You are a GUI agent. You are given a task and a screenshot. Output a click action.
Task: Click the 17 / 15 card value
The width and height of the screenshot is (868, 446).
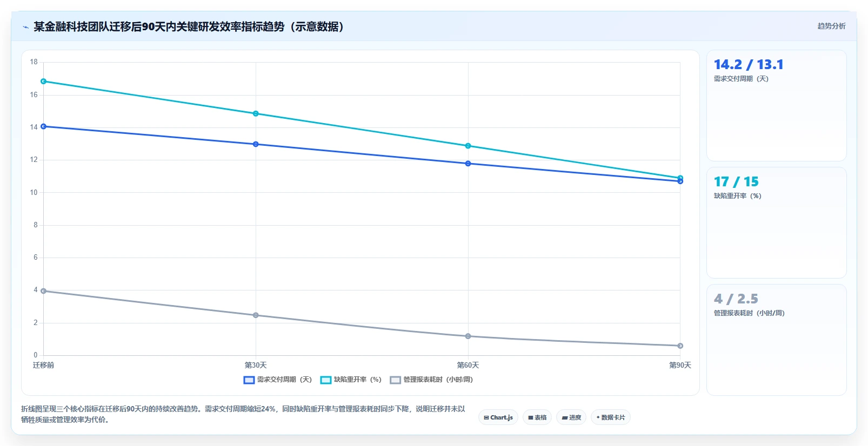[736, 182]
